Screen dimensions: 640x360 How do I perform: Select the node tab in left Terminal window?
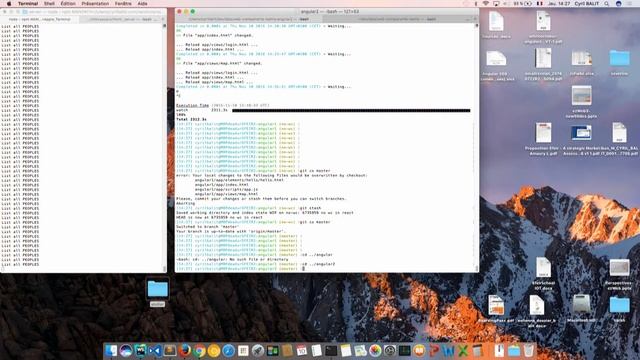pyautogui.click(x=40, y=19)
